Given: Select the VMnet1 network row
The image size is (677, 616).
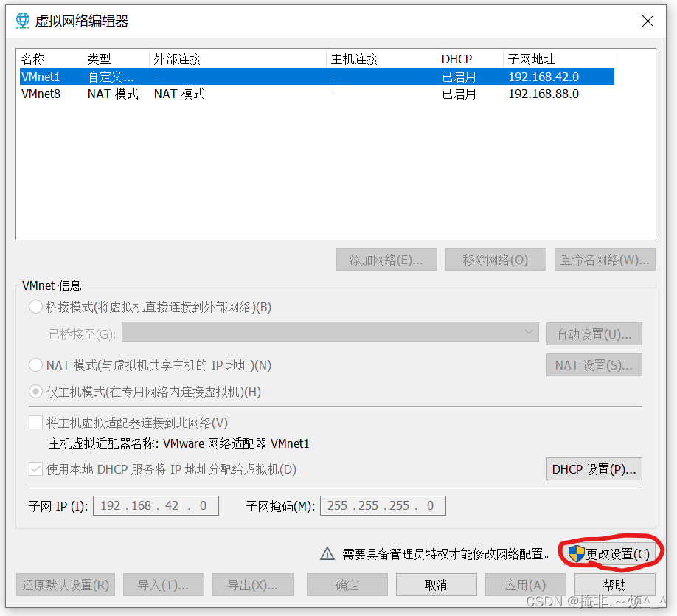Looking at the screenshot, I should (317, 77).
